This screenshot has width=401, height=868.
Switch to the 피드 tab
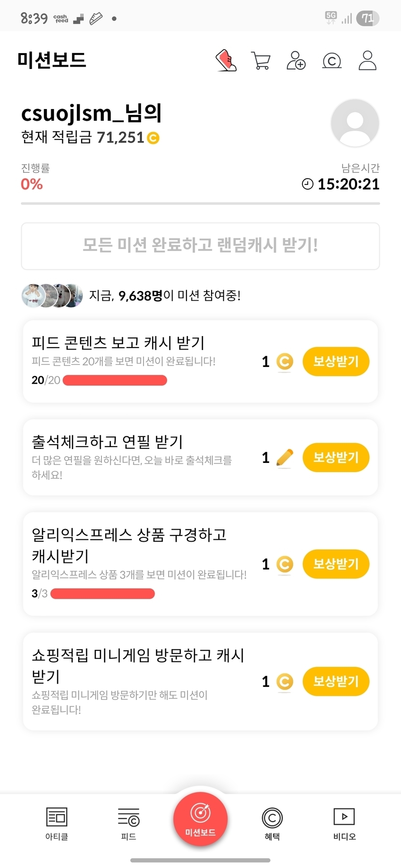pyautogui.click(x=129, y=824)
